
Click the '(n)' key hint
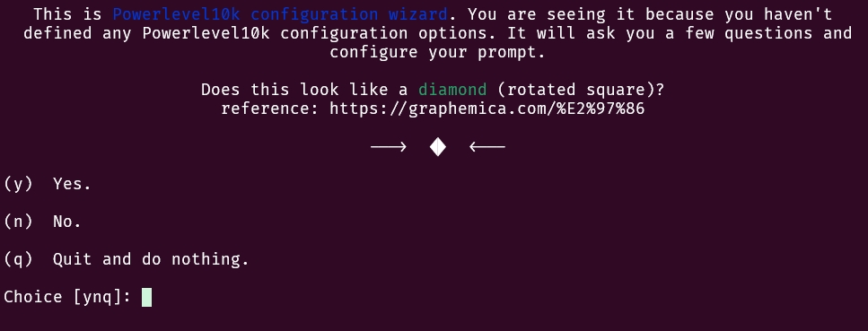point(18,222)
